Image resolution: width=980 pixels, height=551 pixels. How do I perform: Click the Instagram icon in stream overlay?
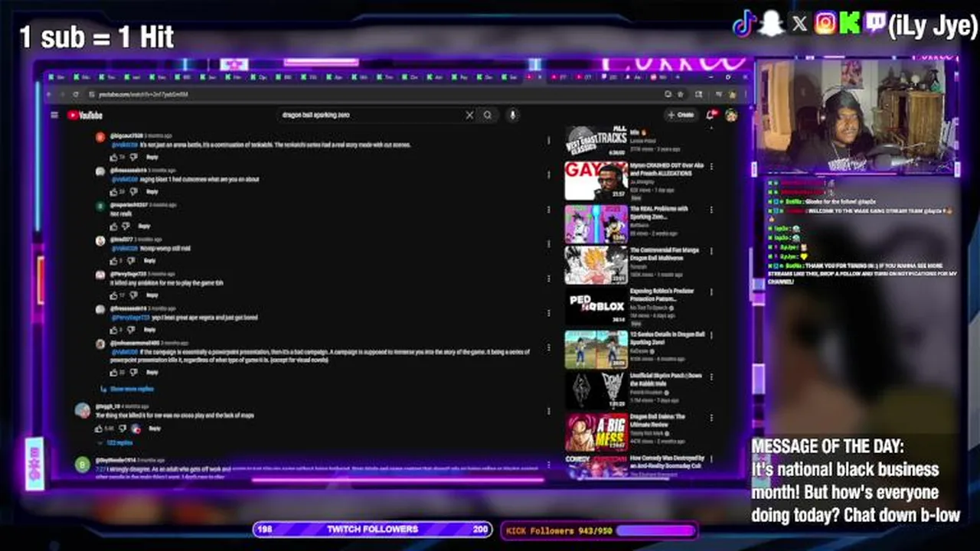click(x=825, y=24)
